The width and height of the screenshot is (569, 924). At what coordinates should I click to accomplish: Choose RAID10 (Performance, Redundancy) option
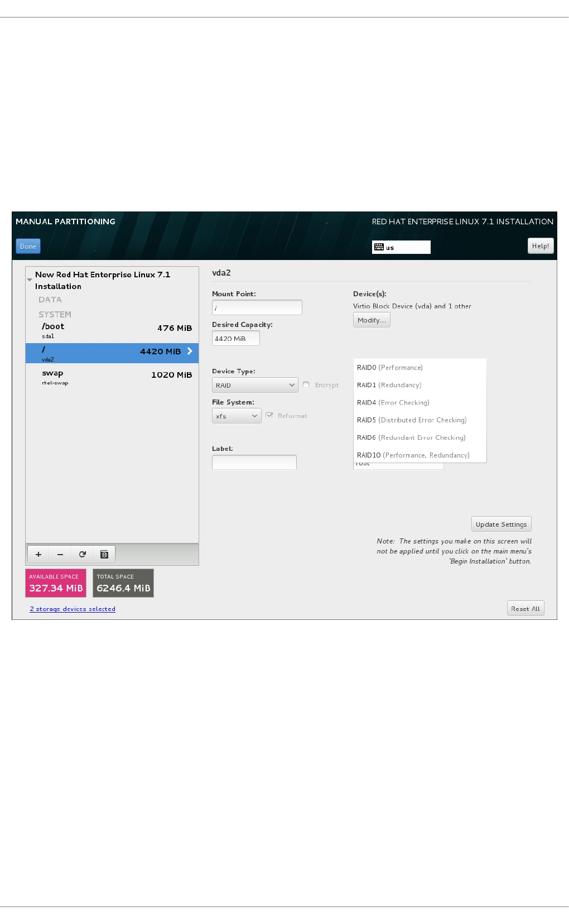pos(419,455)
